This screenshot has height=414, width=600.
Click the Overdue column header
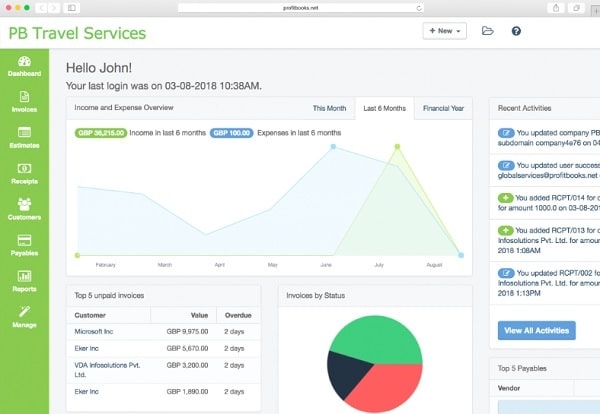[x=238, y=315]
